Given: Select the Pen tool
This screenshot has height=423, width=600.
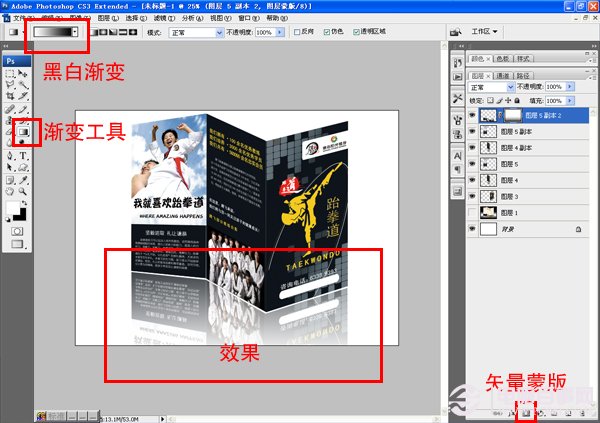Looking at the screenshot, I should 10,156.
